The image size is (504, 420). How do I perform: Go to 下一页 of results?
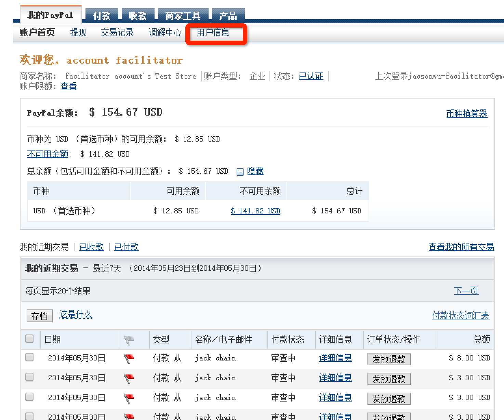(x=466, y=291)
